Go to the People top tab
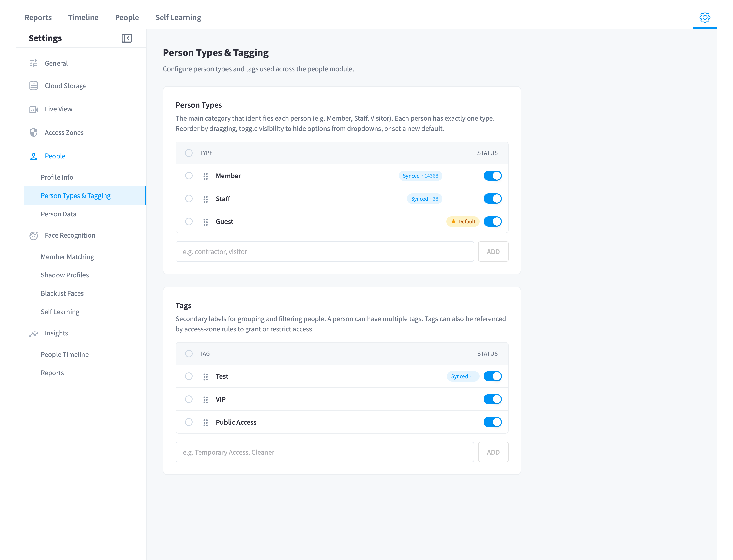This screenshot has height=560, width=733. pos(127,17)
